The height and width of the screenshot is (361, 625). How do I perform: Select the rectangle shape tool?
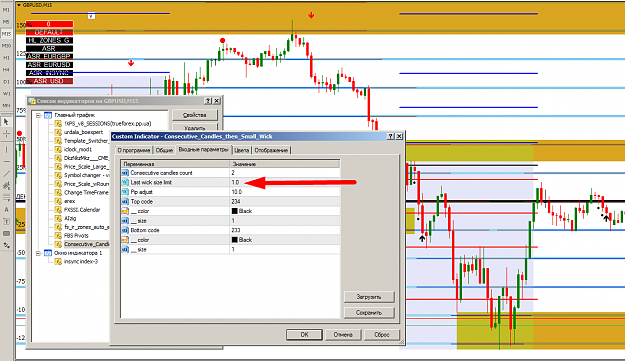(x=6, y=233)
